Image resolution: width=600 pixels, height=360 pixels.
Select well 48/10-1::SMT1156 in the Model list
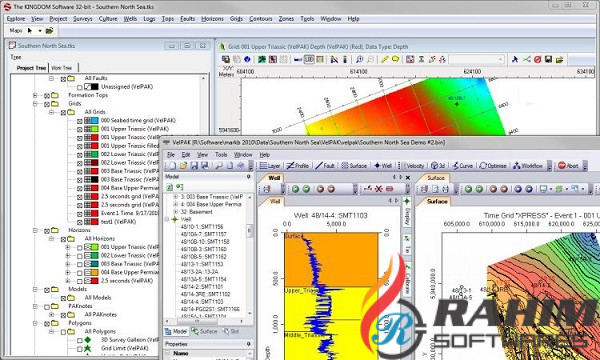tap(202, 226)
